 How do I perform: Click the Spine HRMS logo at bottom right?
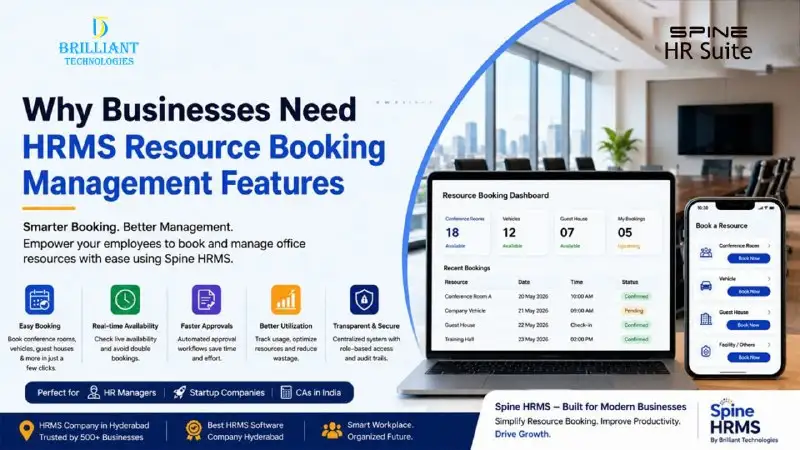tap(743, 420)
